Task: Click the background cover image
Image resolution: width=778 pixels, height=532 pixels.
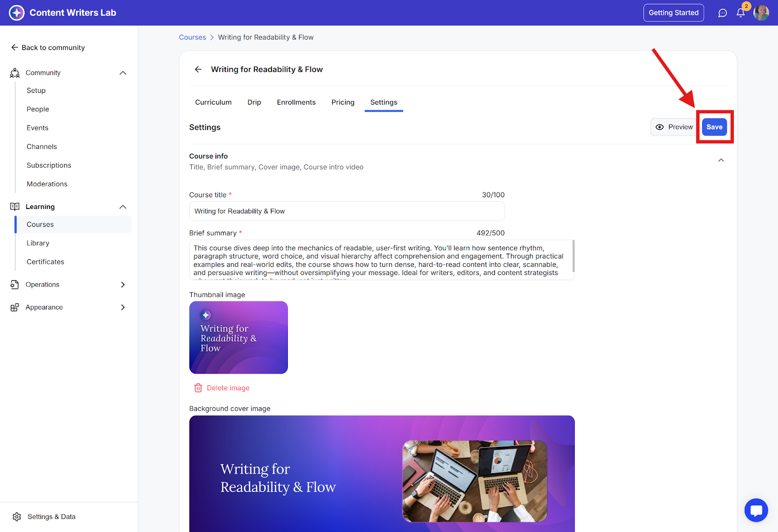Action: (x=382, y=474)
